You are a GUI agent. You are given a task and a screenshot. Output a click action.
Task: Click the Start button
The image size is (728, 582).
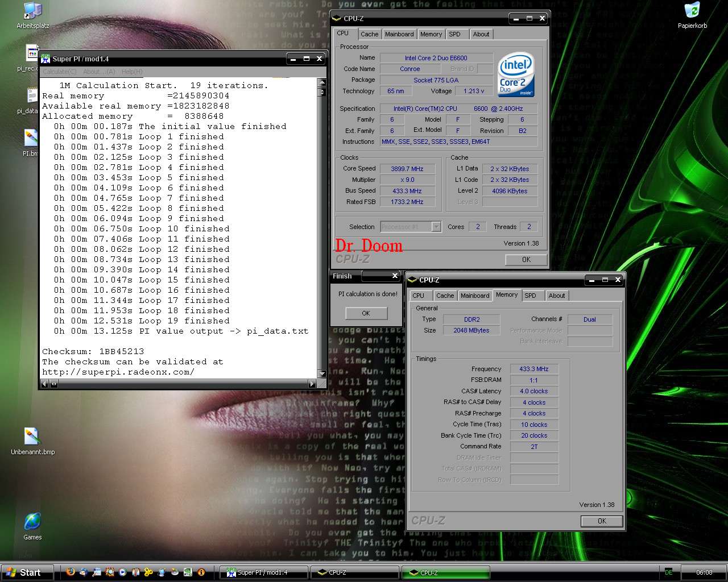[27, 572]
